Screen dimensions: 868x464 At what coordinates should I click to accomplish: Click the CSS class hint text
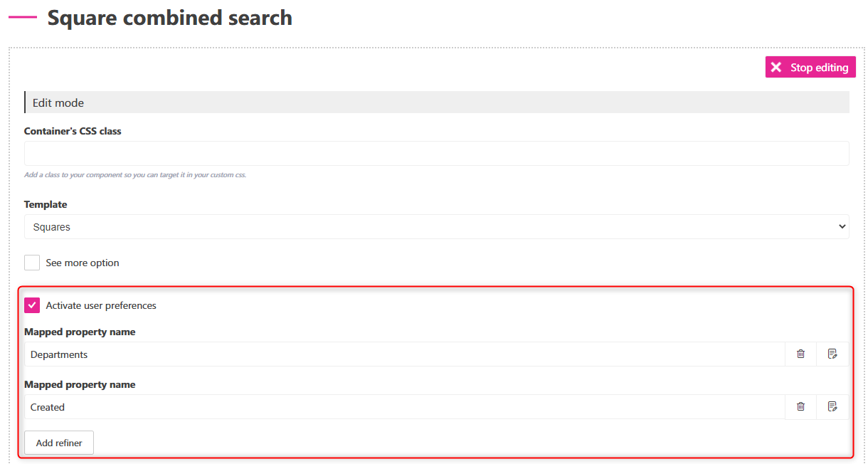point(135,174)
